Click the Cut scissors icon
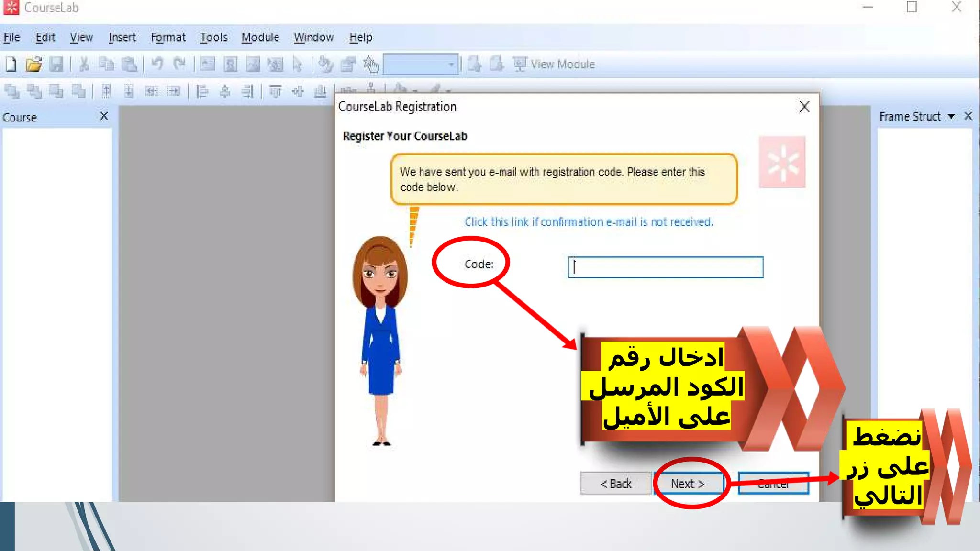The image size is (980, 551). click(x=84, y=64)
